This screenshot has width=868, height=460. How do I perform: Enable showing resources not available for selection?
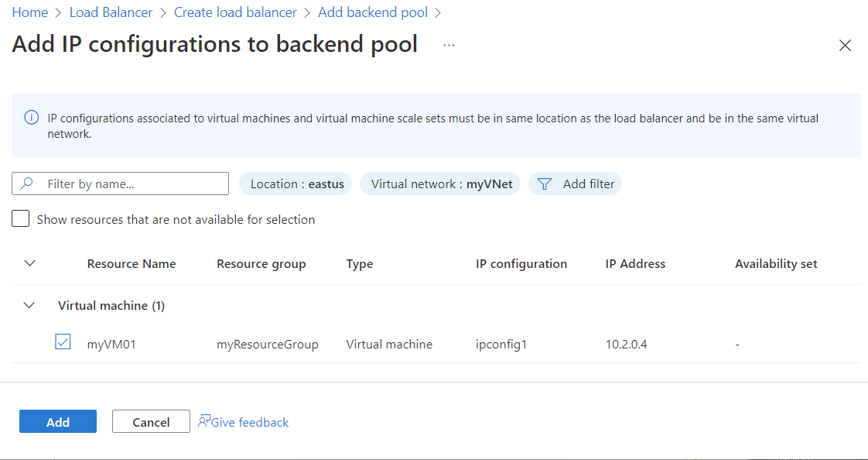click(x=20, y=218)
